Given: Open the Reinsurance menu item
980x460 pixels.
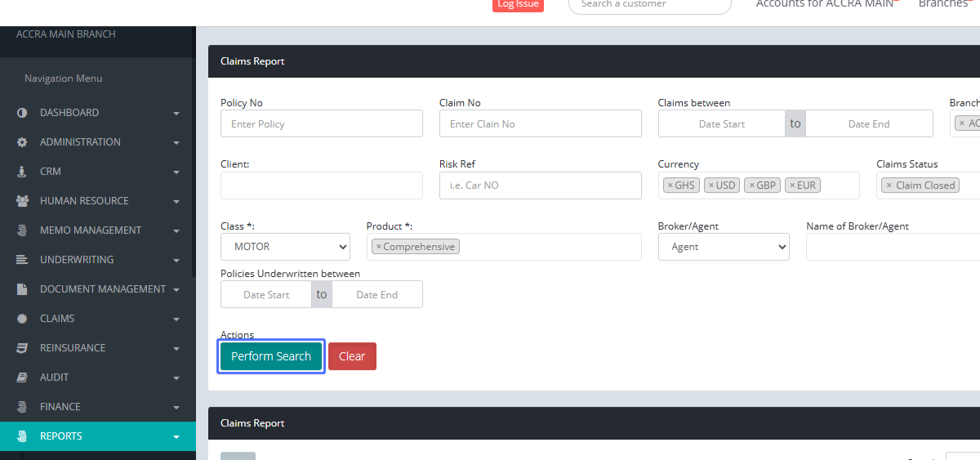Looking at the screenshot, I should tap(73, 348).
